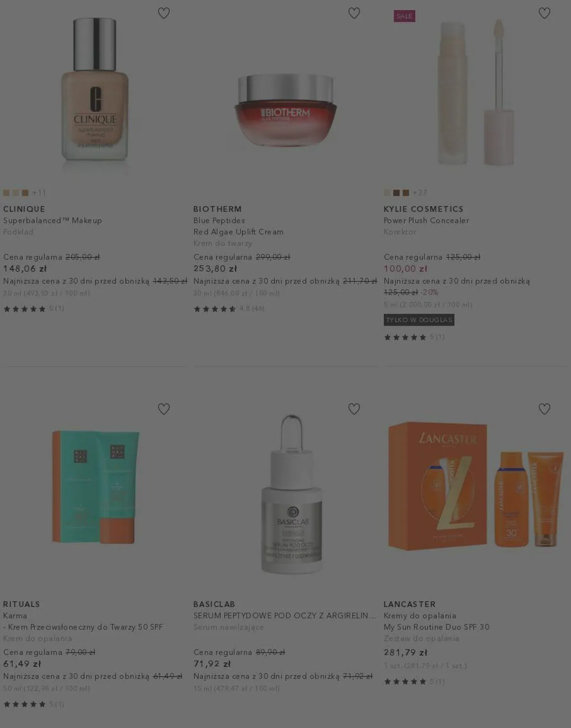Select first light shade swatch for Clinique

6,193
